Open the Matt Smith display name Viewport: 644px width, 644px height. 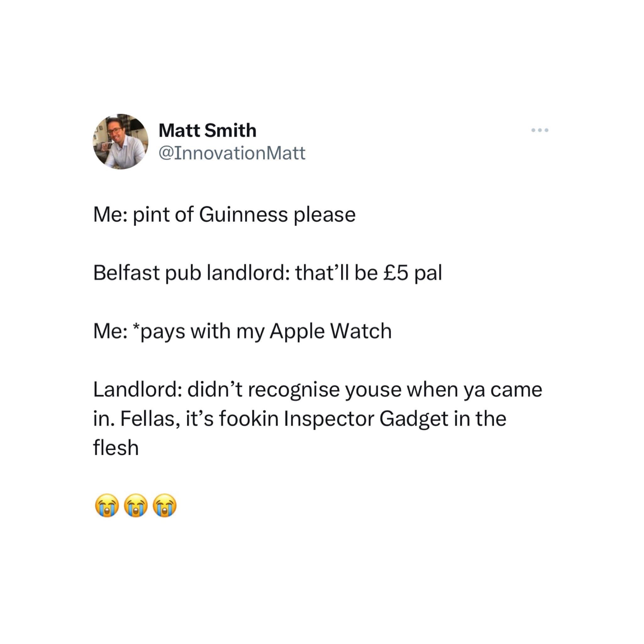[x=207, y=130]
